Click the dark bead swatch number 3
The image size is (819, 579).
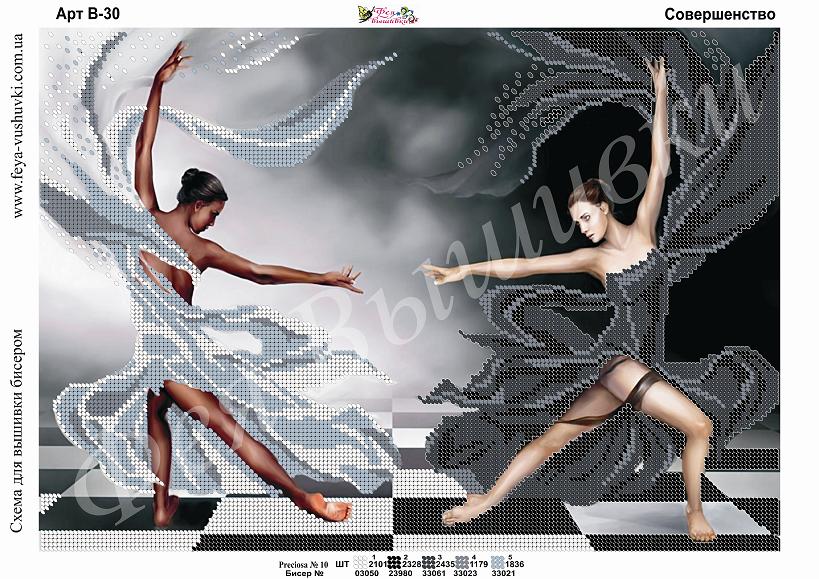coord(428,563)
